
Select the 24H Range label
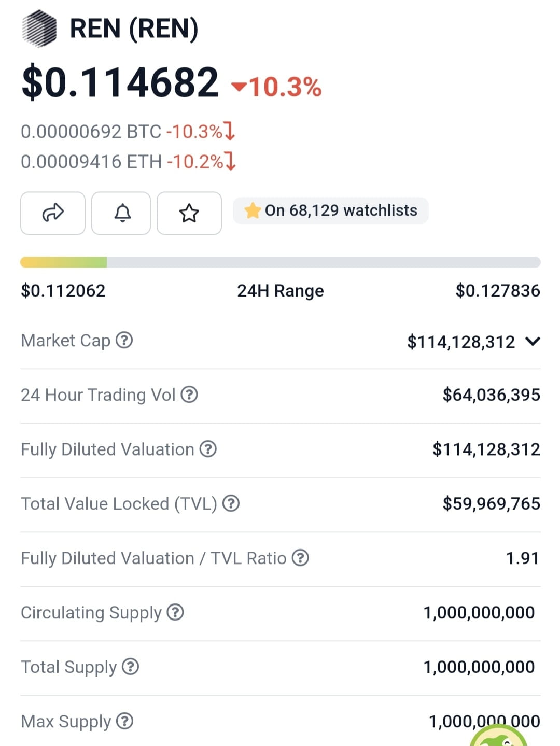pos(280,290)
